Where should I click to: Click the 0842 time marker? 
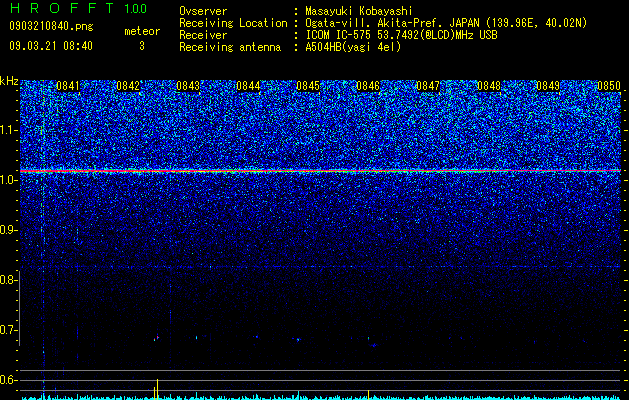128,86
